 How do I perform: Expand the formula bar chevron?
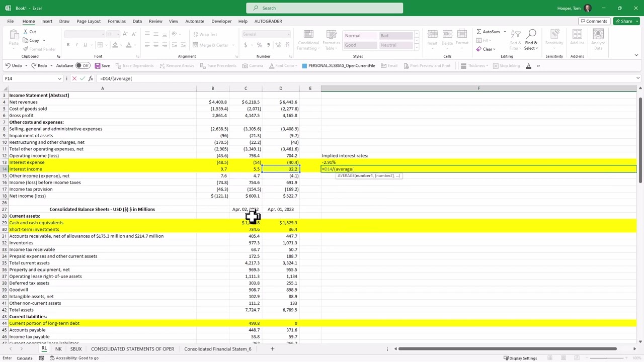point(638,78)
